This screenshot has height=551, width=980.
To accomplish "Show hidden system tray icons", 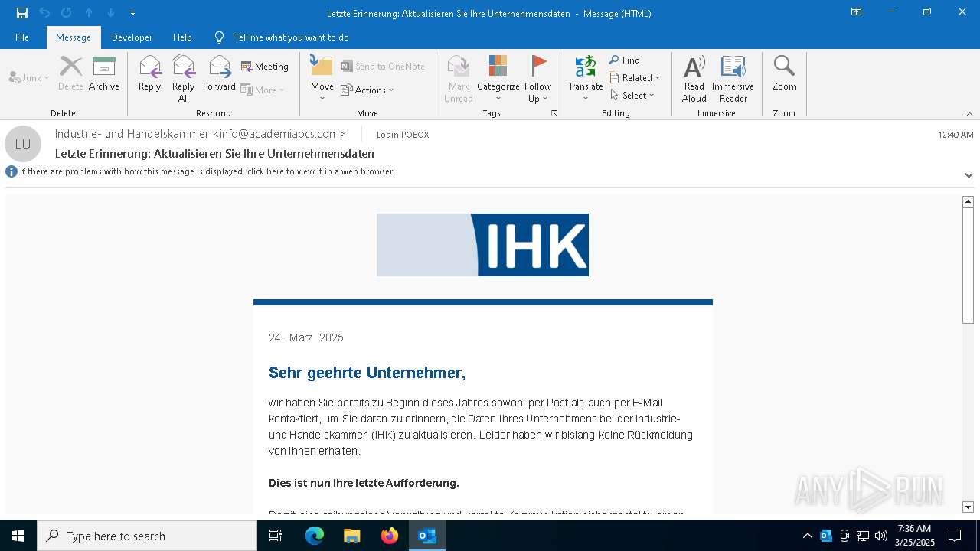I will click(x=807, y=536).
